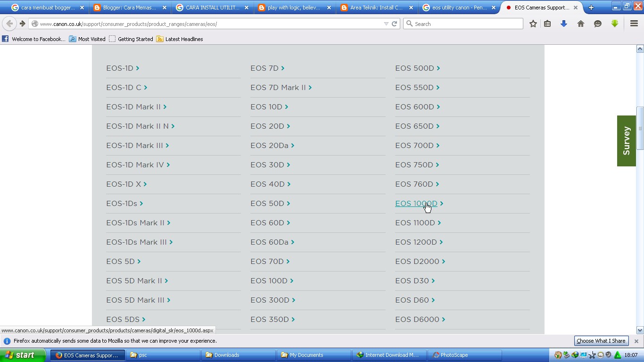Open the EOS-1D C link
The width and height of the screenshot is (644, 362).
tap(127, 88)
